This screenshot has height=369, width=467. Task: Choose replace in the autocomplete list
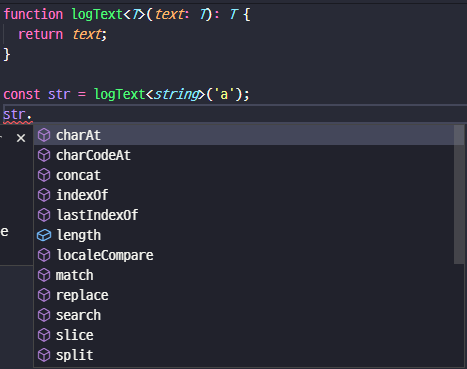(249, 295)
